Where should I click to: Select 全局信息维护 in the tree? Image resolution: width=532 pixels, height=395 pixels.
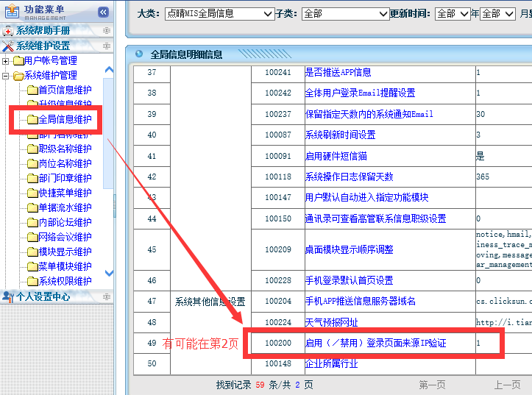pyautogui.click(x=65, y=119)
